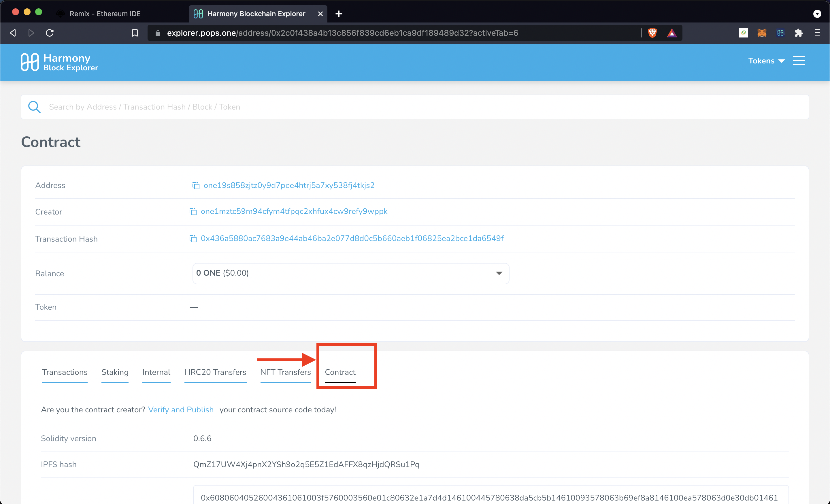This screenshot has width=830, height=504.
Task: Select the NFT Transfers tab
Action: point(285,372)
